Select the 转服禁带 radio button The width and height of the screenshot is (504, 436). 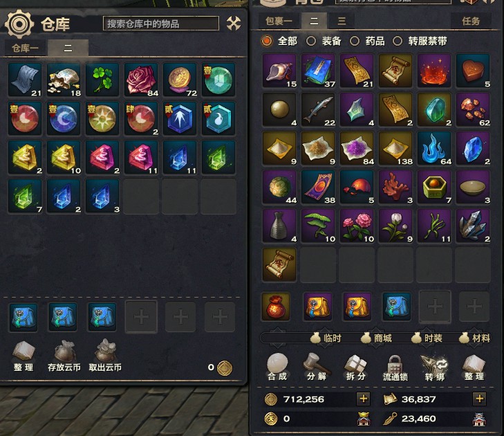pos(398,41)
